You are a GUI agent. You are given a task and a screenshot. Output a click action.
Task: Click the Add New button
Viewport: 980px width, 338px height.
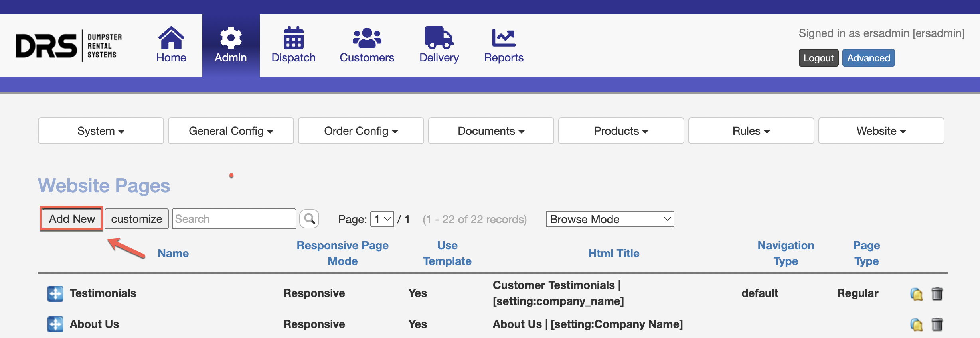click(72, 219)
